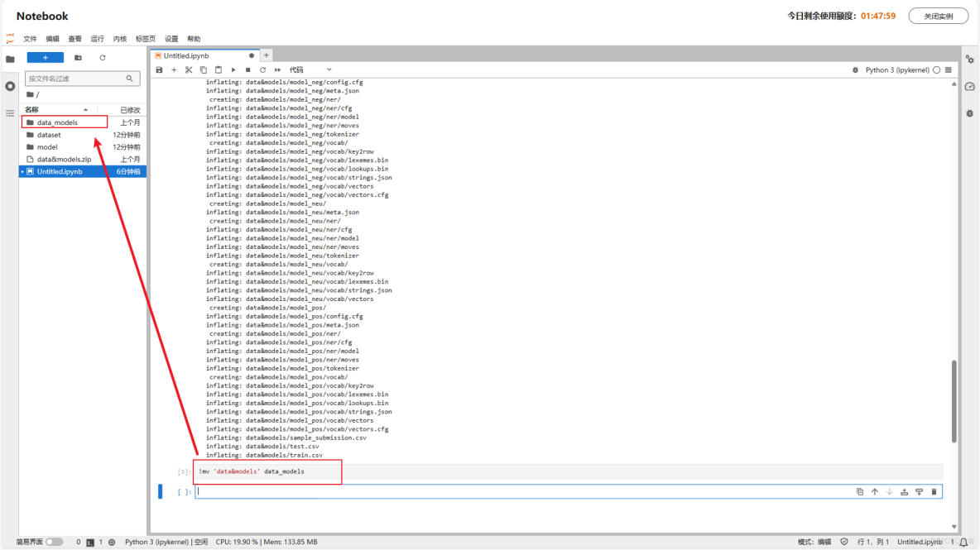
Task: Save the notebook with the save icon
Action: point(160,70)
